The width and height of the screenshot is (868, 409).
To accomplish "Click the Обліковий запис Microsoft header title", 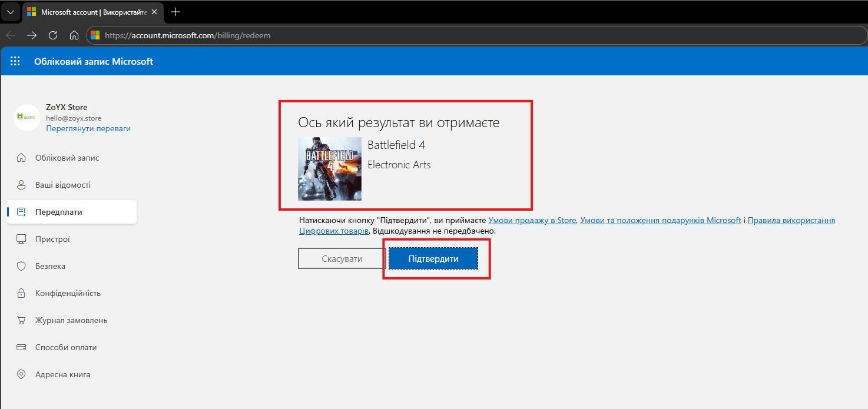I will [x=94, y=61].
